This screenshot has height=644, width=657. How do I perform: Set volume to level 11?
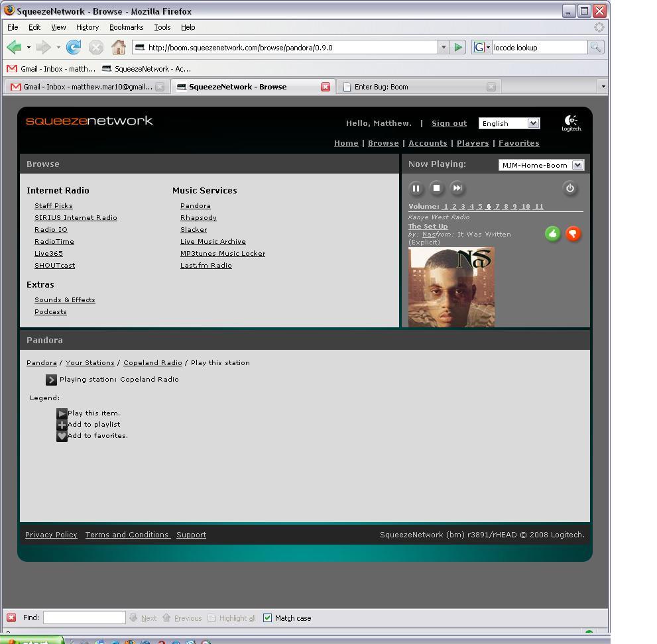click(538, 207)
